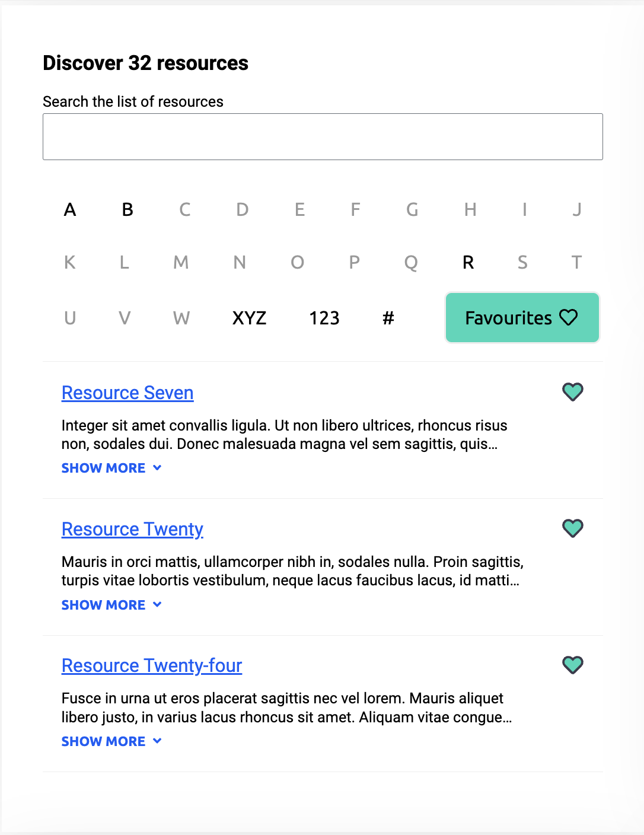644x835 pixels.
Task: Unfavourite Resource Twenty using its heart toggle
Action: coord(572,528)
